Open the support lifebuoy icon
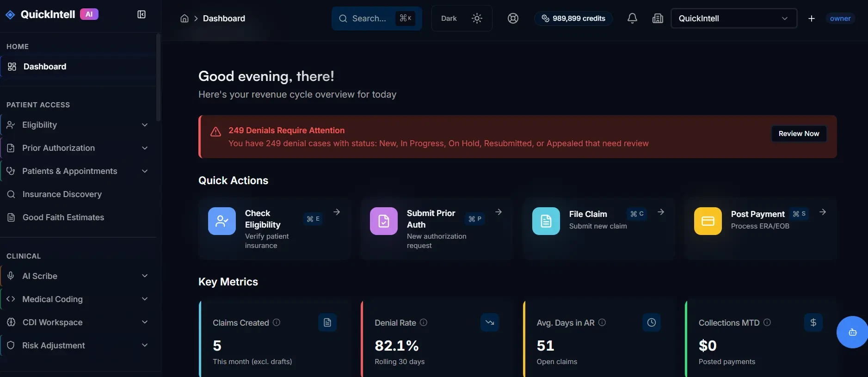This screenshot has width=868, height=377. [x=513, y=19]
